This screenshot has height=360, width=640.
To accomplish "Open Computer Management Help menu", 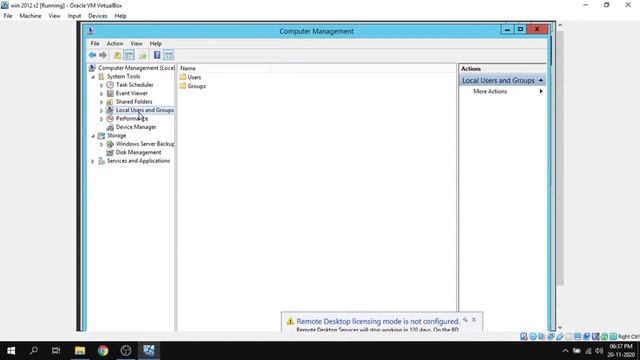I will (x=156, y=43).
